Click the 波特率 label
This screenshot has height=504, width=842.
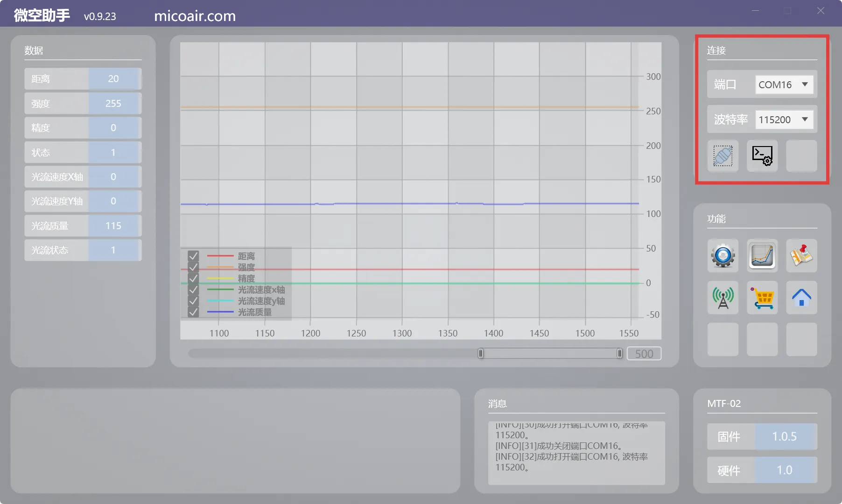click(731, 119)
